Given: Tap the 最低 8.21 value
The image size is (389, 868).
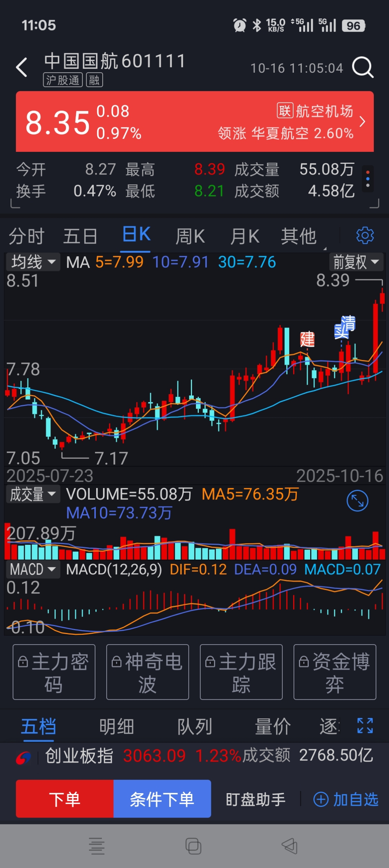Looking at the screenshot, I should tap(209, 191).
